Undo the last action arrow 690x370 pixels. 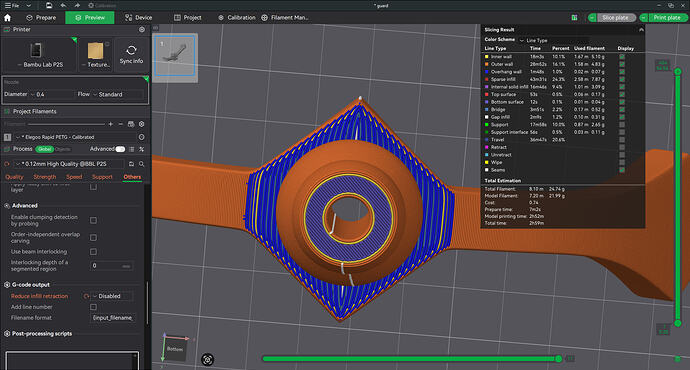[63, 5]
